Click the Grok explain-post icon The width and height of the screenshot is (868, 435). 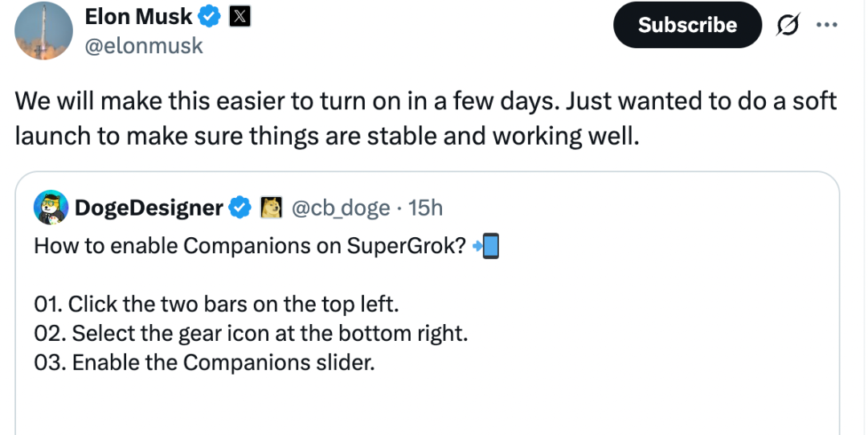(788, 25)
